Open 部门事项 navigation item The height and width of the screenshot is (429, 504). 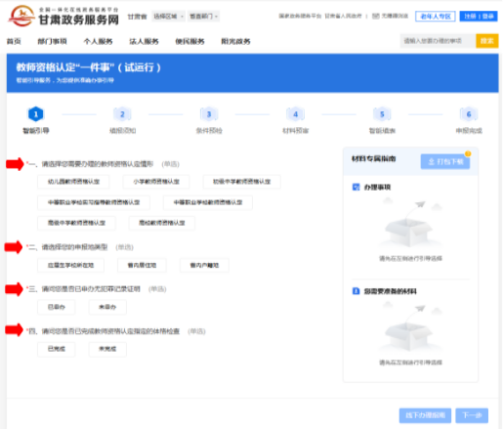click(52, 41)
